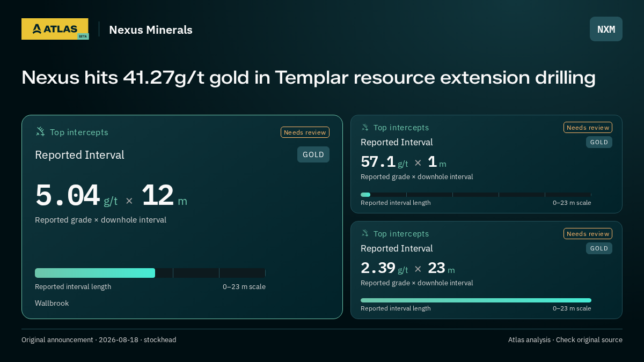Click the GOLD tag on the 57.1 g/t card
Screen dimensions: 644x362
[599, 142]
